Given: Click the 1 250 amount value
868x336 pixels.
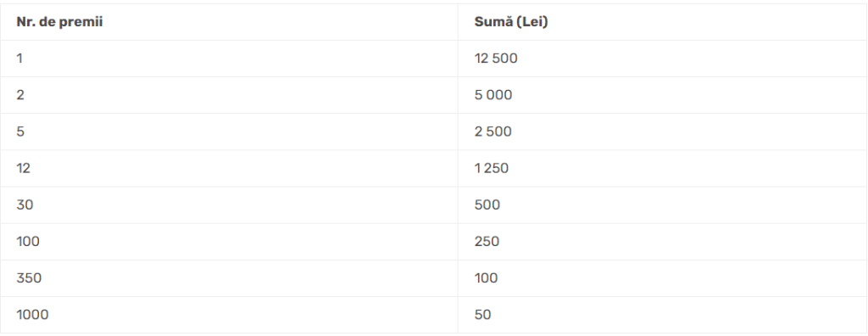Looking at the screenshot, I should click(x=491, y=168).
